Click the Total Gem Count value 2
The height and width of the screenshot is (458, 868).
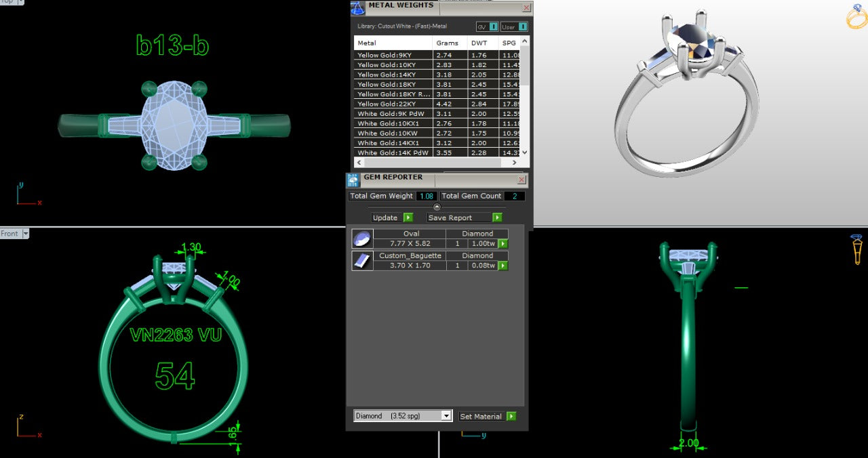pyautogui.click(x=514, y=196)
